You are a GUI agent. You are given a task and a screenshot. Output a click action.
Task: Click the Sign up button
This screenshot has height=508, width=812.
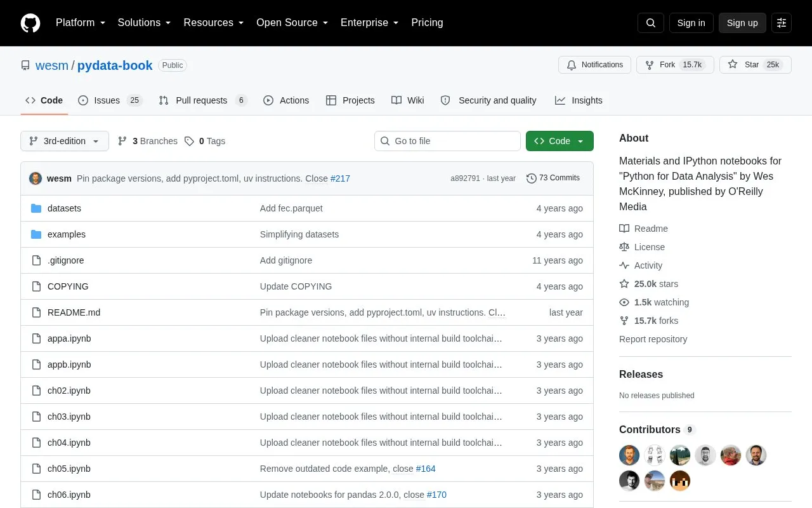[742, 23]
